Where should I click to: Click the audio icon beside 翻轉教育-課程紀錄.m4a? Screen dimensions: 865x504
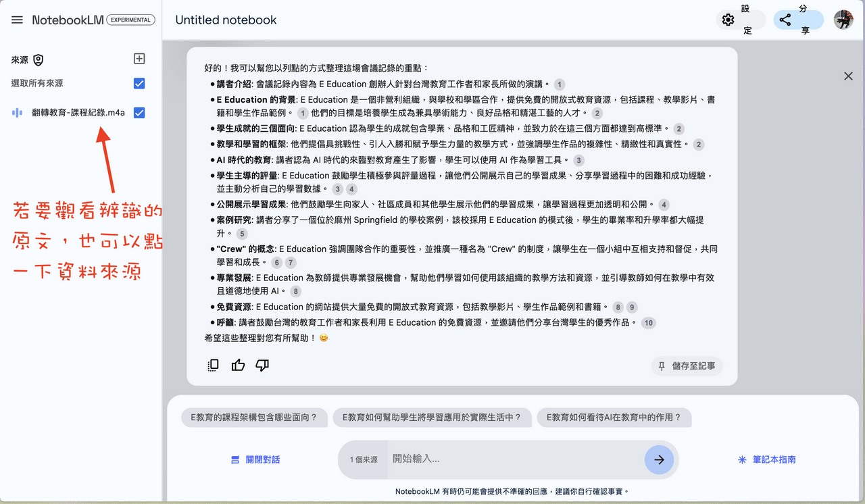17,113
